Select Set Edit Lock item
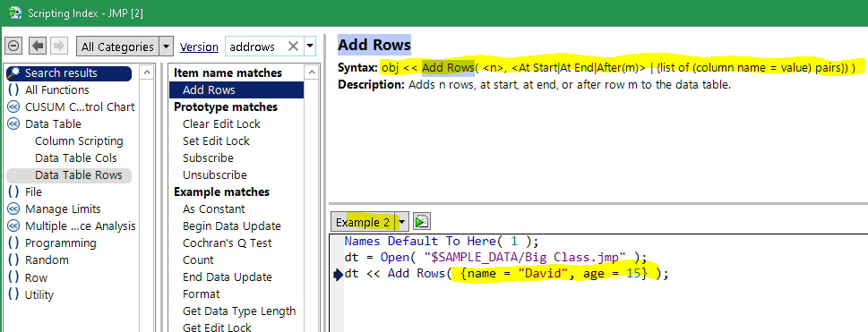 pos(216,141)
